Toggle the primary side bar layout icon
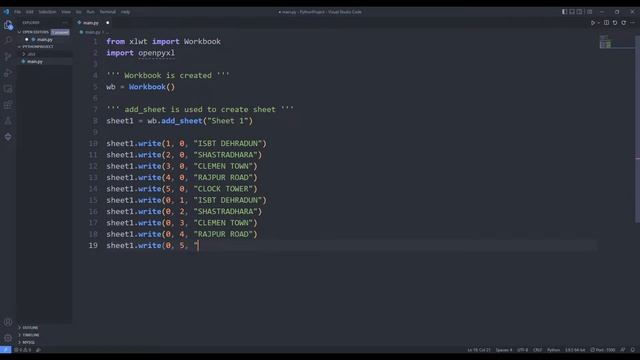640x360 pixels. 564,12
